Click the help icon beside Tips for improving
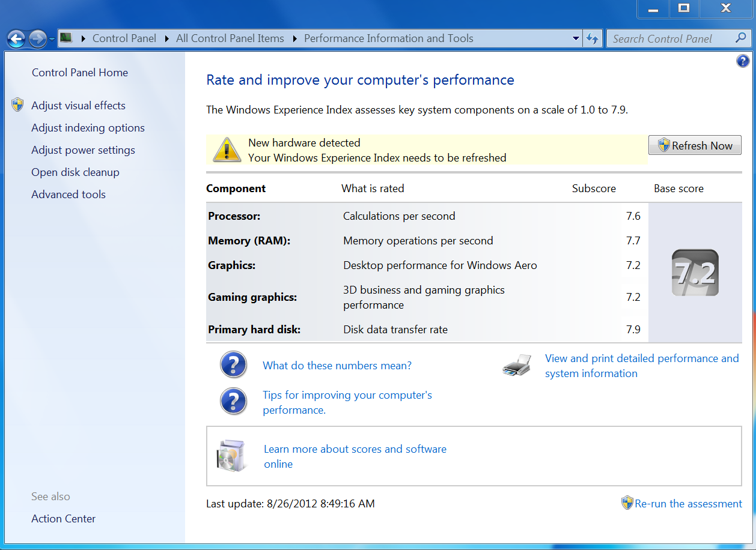The height and width of the screenshot is (550, 756). (x=234, y=402)
